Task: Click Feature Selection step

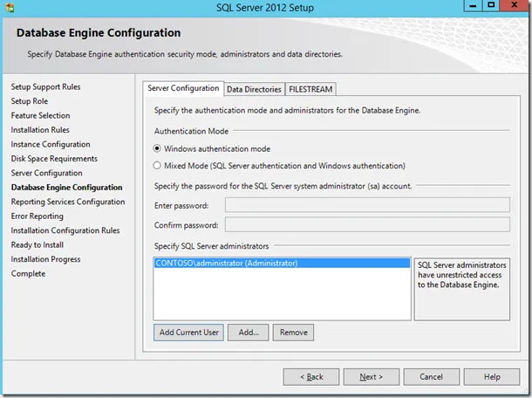Action: pos(40,115)
